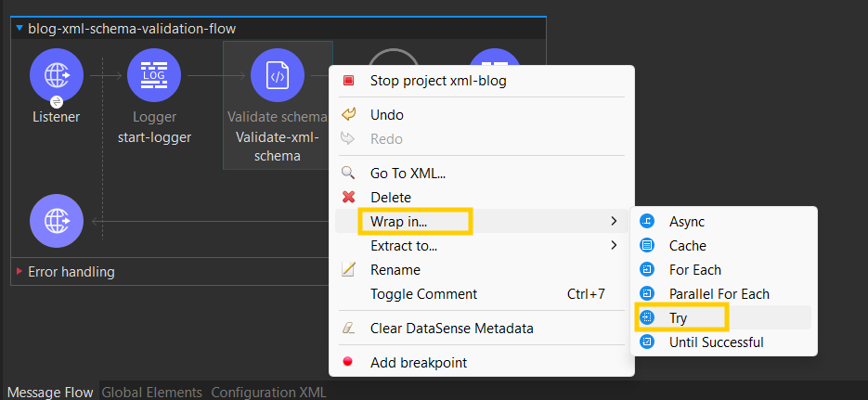Image resolution: width=868 pixels, height=400 pixels.
Task: Select For Each in the submenu
Action: tap(694, 270)
